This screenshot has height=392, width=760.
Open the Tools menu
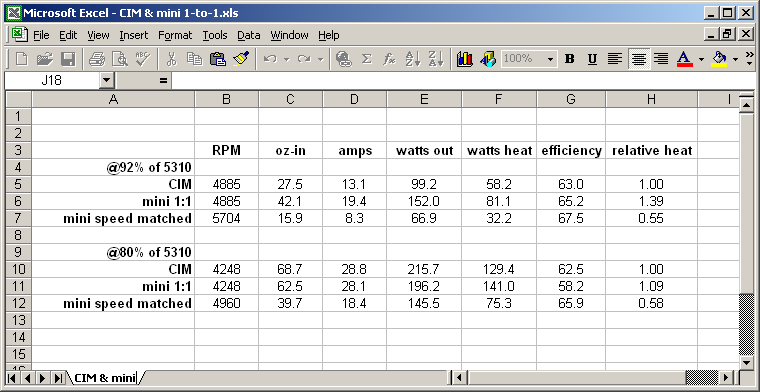(215, 35)
